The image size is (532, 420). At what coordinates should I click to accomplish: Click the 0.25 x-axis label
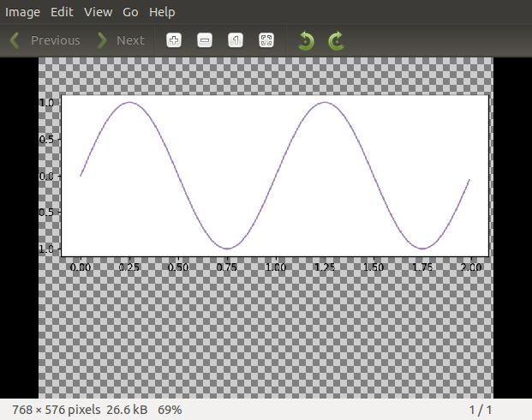point(129,267)
